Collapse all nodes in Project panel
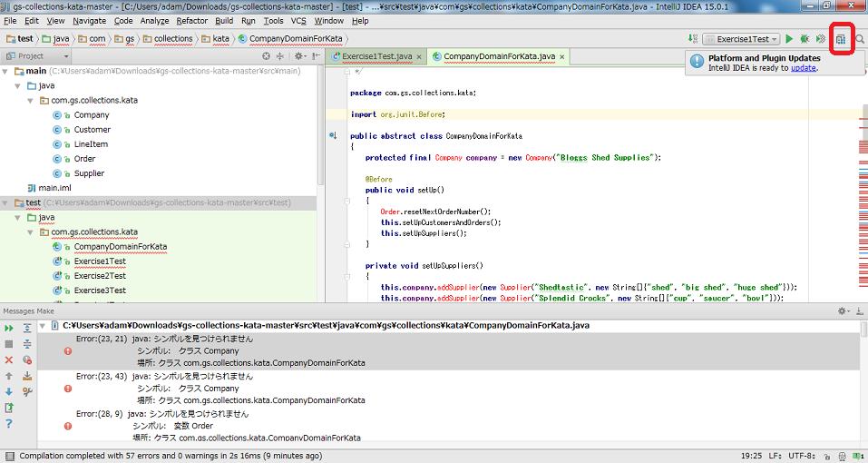The image size is (868, 463). 280,56
